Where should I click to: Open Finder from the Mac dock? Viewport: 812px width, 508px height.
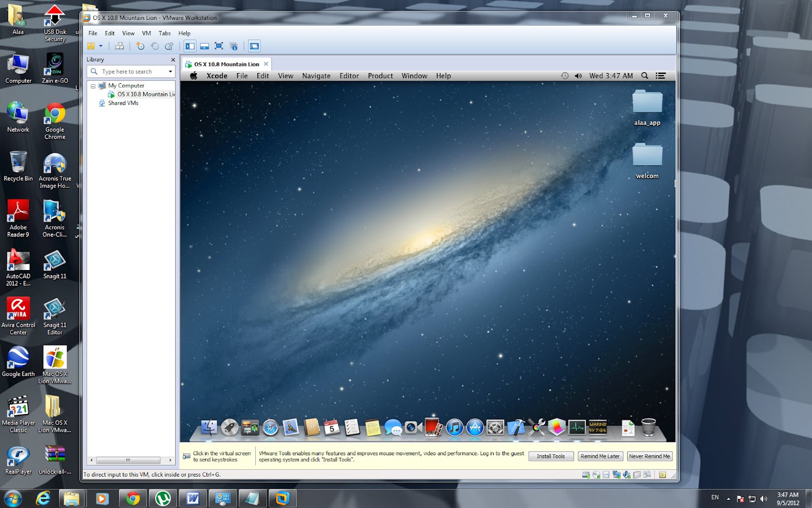(209, 427)
